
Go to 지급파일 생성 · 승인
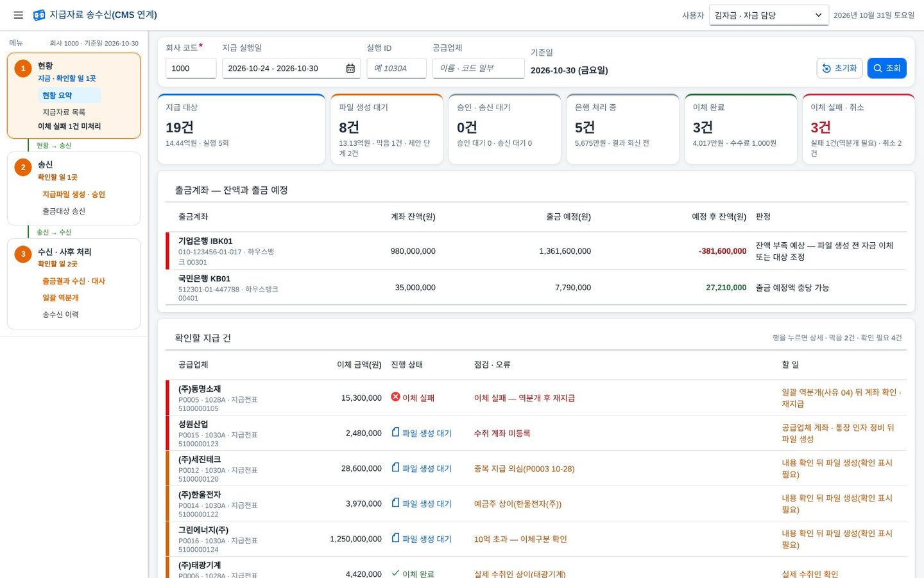74,194
